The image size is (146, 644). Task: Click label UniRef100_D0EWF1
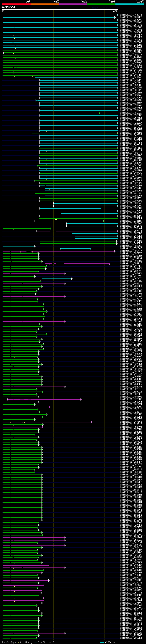click(x=131, y=273)
